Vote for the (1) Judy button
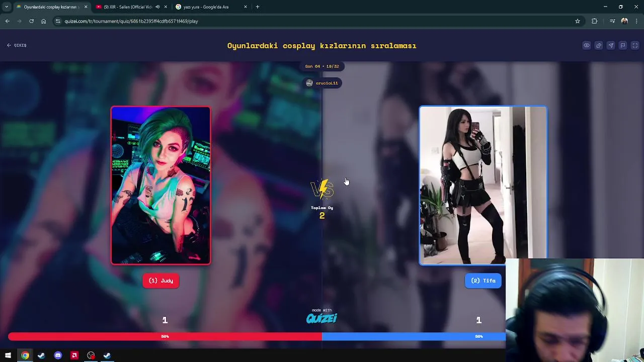 click(161, 281)
